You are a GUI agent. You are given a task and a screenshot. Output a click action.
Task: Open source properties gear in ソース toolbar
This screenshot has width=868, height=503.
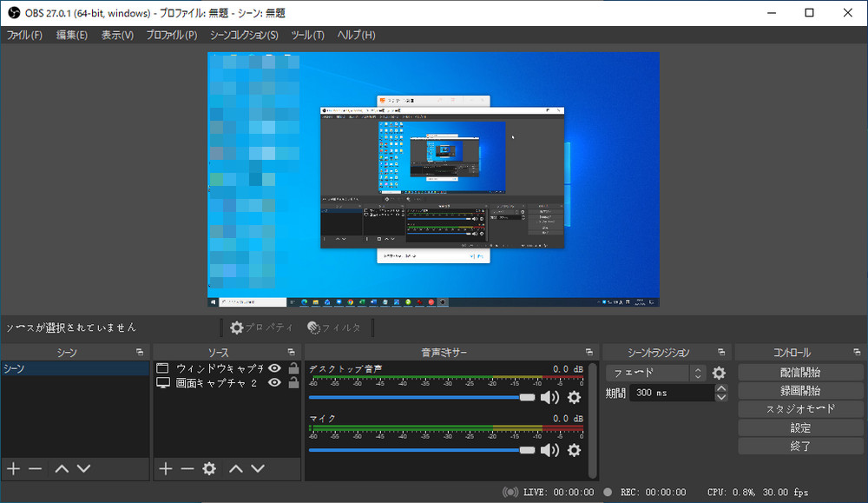(209, 468)
